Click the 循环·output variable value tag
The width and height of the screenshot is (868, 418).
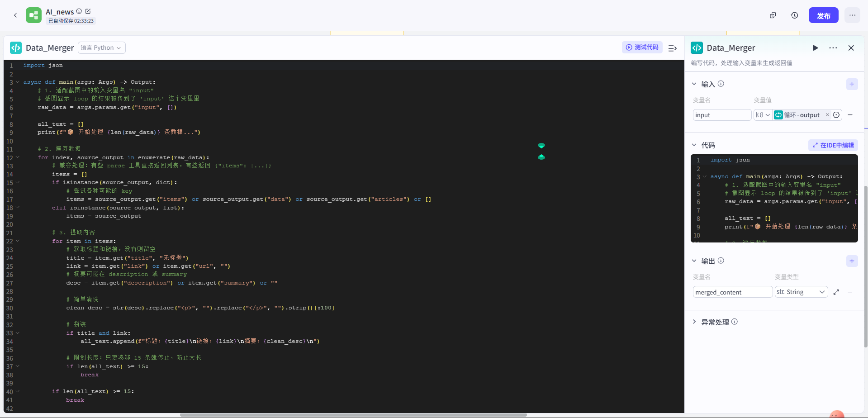pyautogui.click(x=802, y=115)
